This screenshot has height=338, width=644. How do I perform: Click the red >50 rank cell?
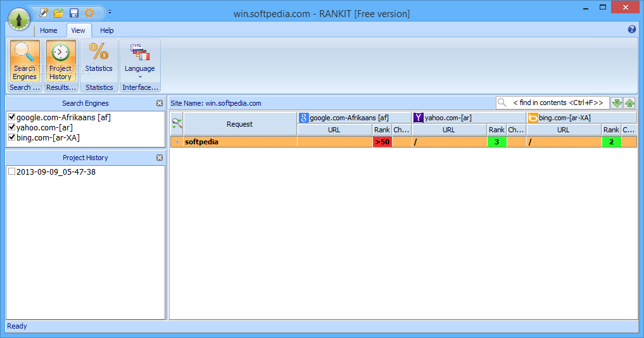382,142
